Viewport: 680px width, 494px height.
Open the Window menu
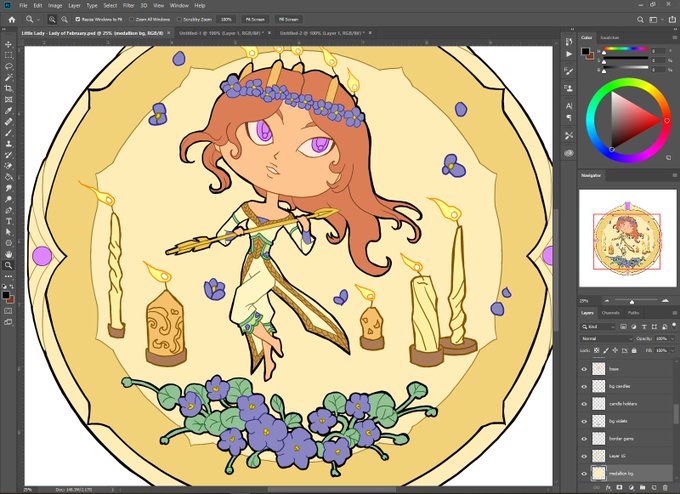click(179, 6)
